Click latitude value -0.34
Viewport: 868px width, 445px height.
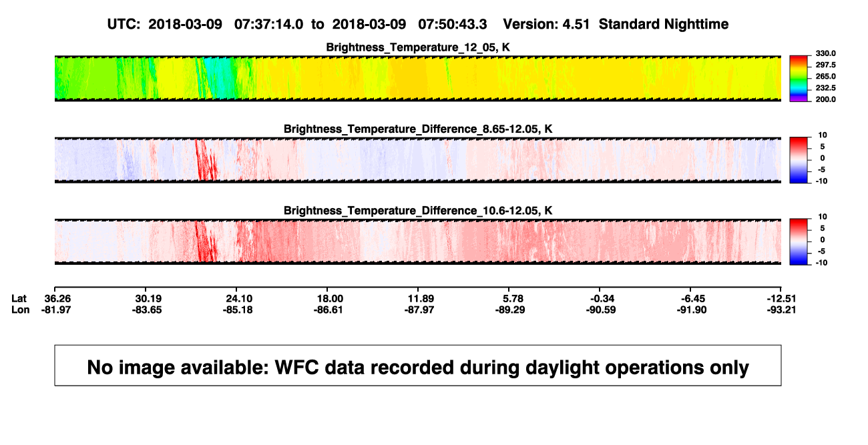click(600, 298)
